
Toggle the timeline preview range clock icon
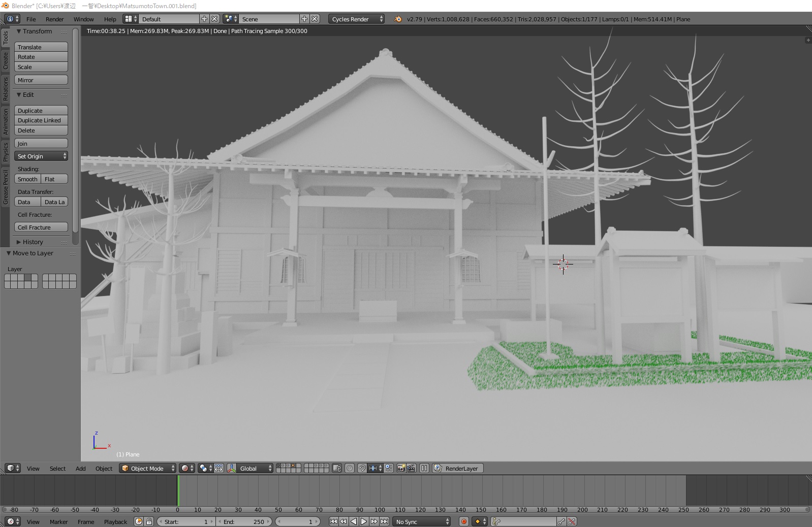(139, 521)
